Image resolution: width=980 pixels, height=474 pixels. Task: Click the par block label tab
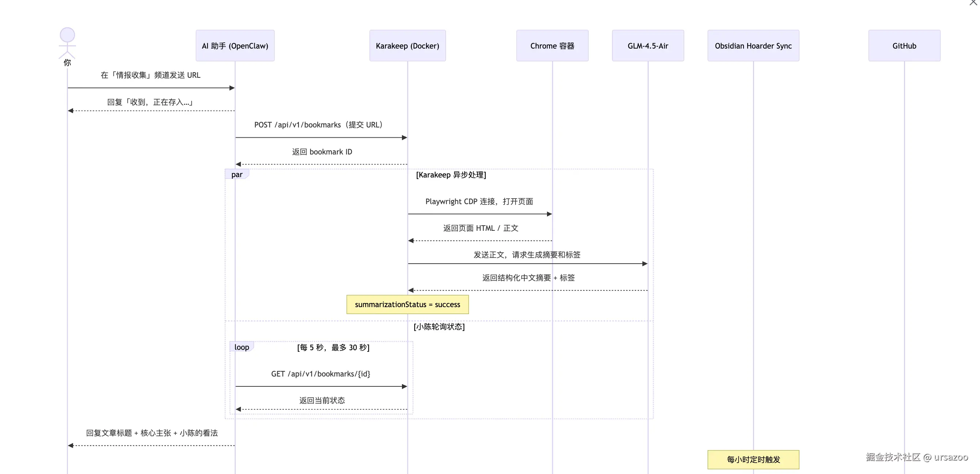[x=237, y=174]
